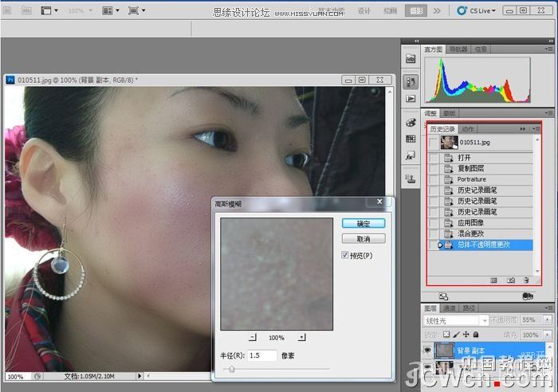The width and height of the screenshot is (558, 392).
Task: Zoom out the Gaussian Blur preview
Action: pos(253,337)
